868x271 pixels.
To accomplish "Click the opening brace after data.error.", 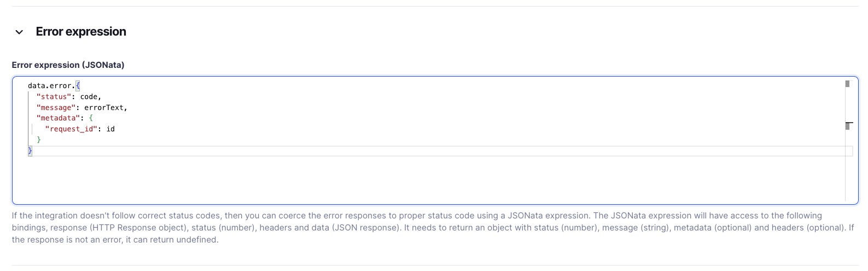I will [78, 86].
